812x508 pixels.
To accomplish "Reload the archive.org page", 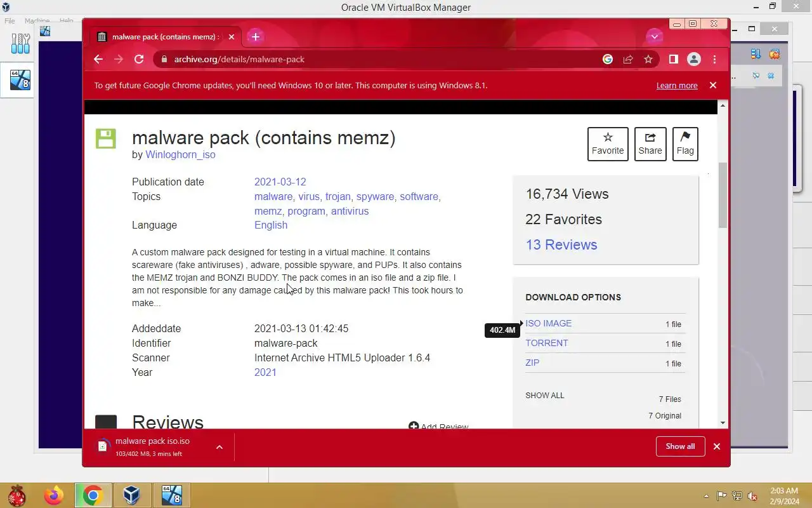I will [139, 59].
